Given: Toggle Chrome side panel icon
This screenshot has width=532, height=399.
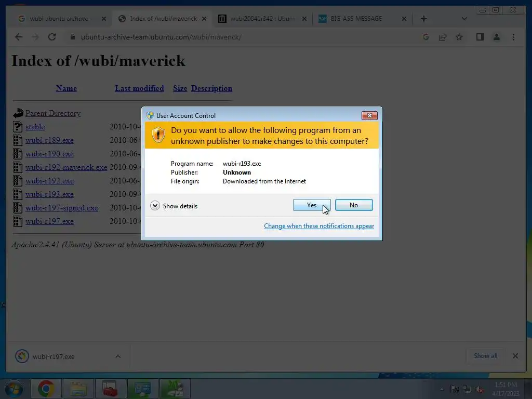Looking at the screenshot, I should point(480,37).
